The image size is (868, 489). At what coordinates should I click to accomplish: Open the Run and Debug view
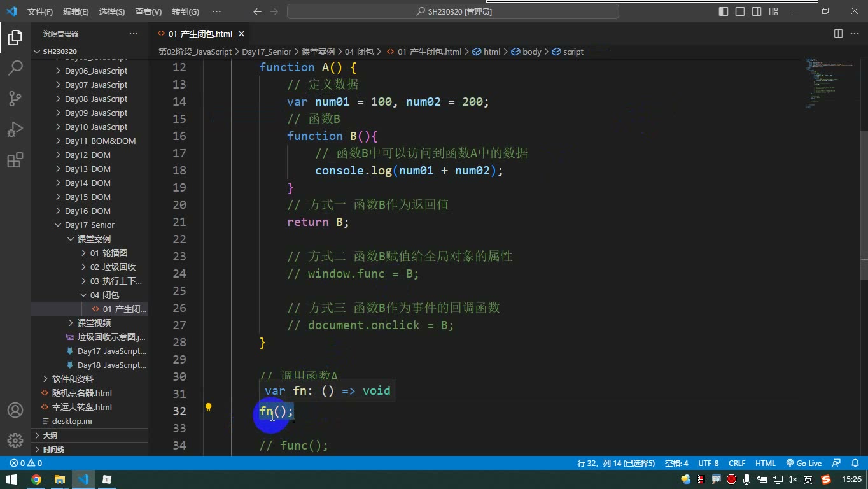(x=15, y=129)
